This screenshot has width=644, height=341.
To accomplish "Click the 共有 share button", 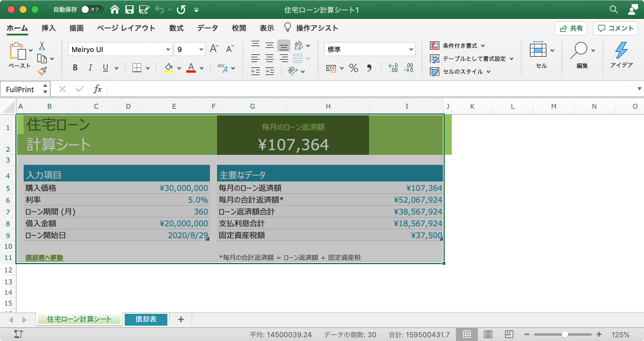I will point(571,28).
